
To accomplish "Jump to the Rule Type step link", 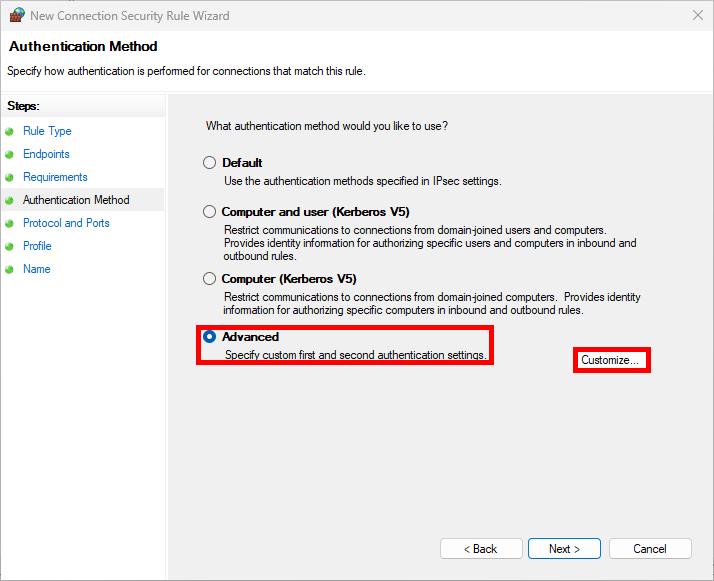I will (x=47, y=131).
